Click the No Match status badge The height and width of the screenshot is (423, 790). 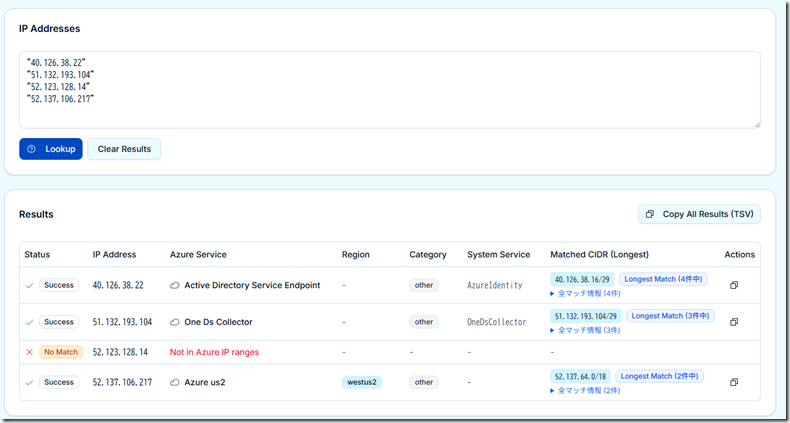pyautogui.click(x=60, y=352)
